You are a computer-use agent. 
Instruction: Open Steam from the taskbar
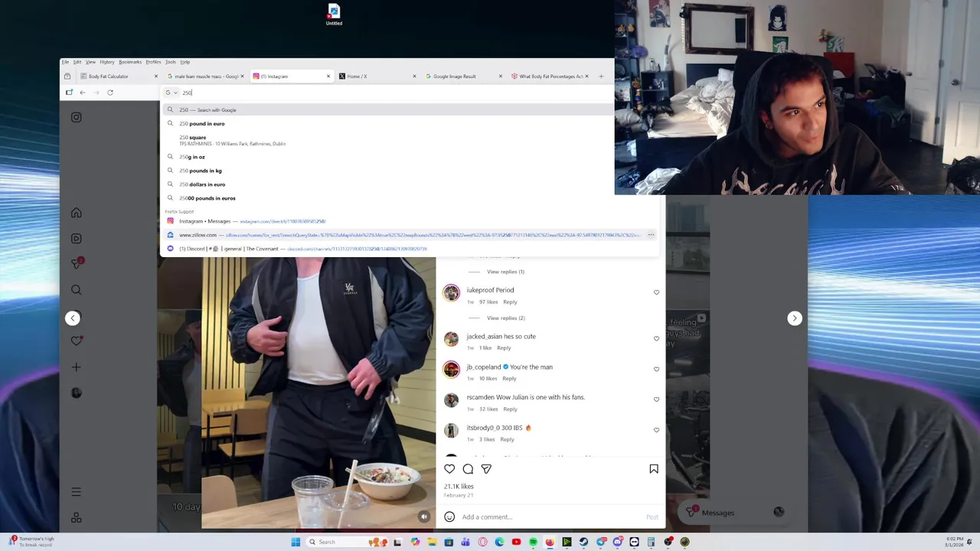(x=583, y=542)
